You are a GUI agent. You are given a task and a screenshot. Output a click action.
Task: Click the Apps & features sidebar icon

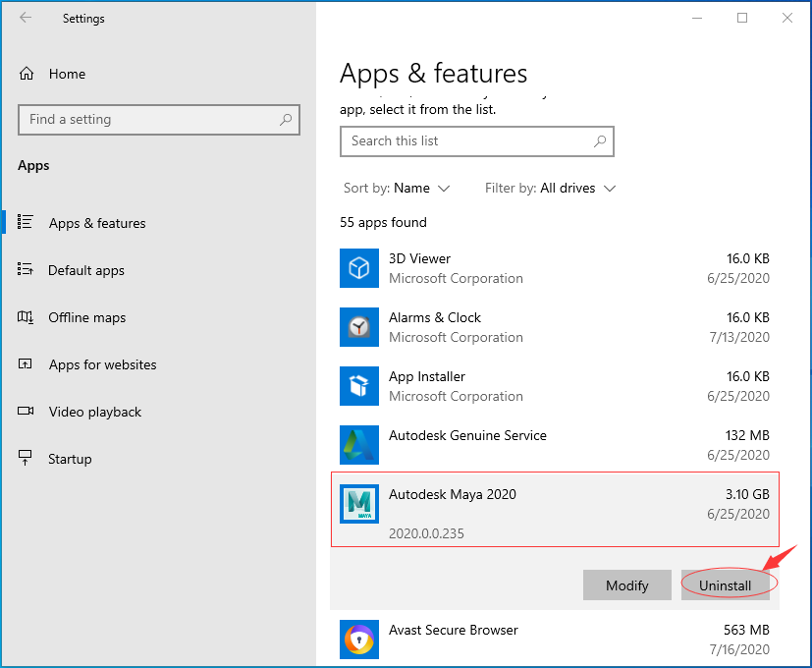25,222
